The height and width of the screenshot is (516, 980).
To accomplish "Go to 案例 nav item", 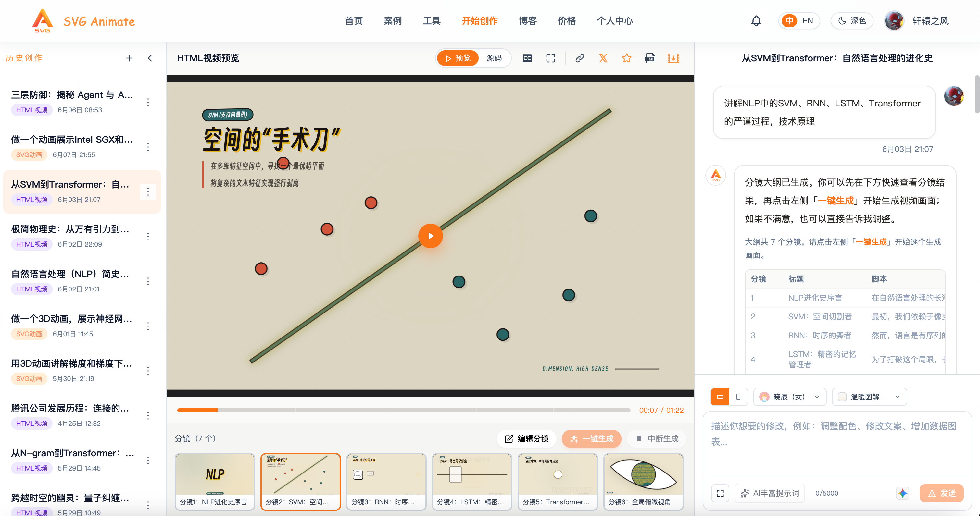I will pyautogui.click(x=393, y=20).
